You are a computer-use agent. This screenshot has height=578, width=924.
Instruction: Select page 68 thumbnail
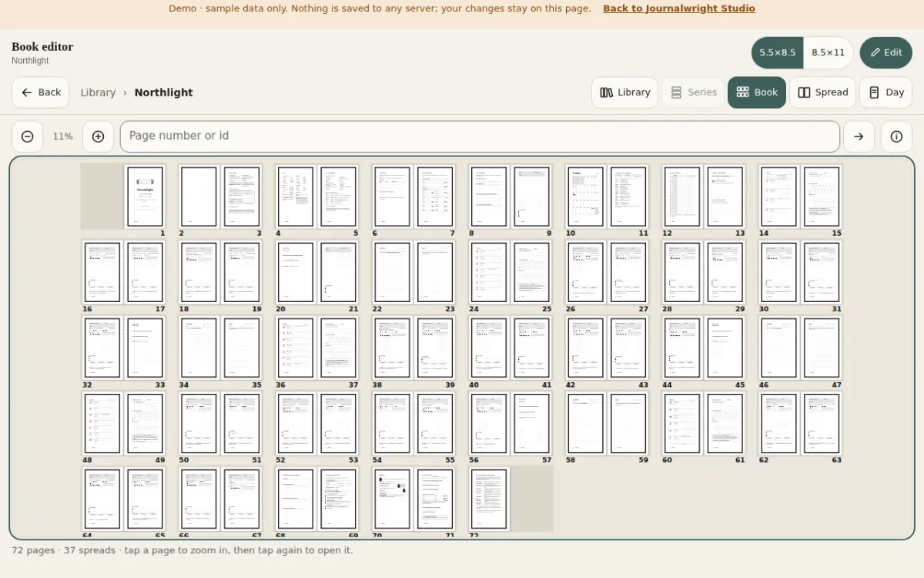296,499
